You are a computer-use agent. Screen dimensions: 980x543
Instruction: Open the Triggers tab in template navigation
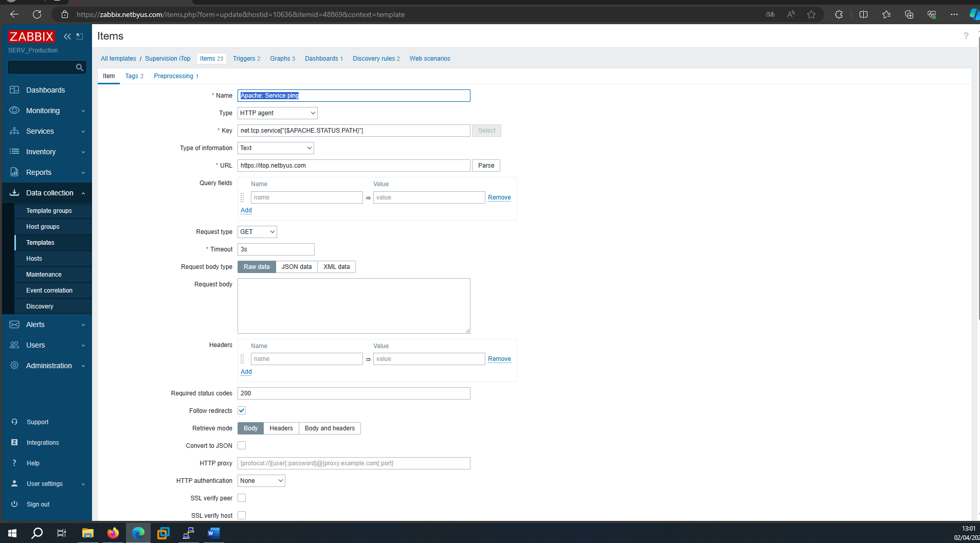click(246, 59)
